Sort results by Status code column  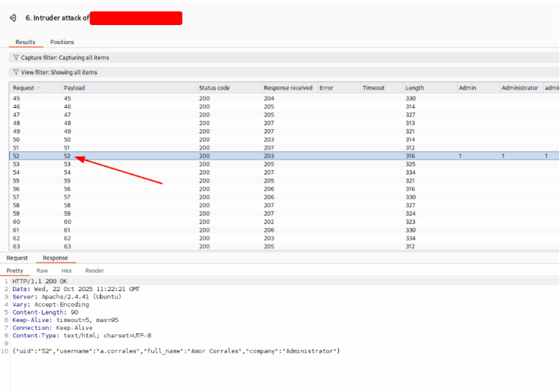(214, 88)
